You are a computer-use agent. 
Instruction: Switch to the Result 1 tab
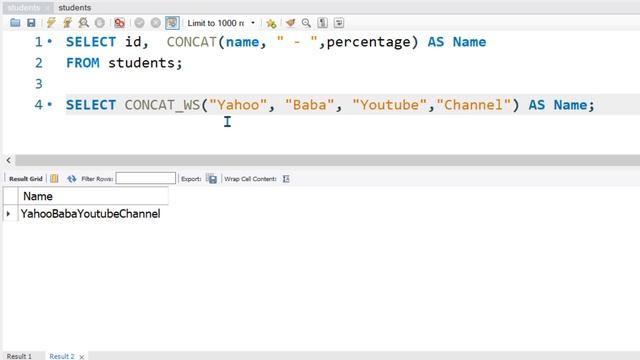tap(19, 356)
